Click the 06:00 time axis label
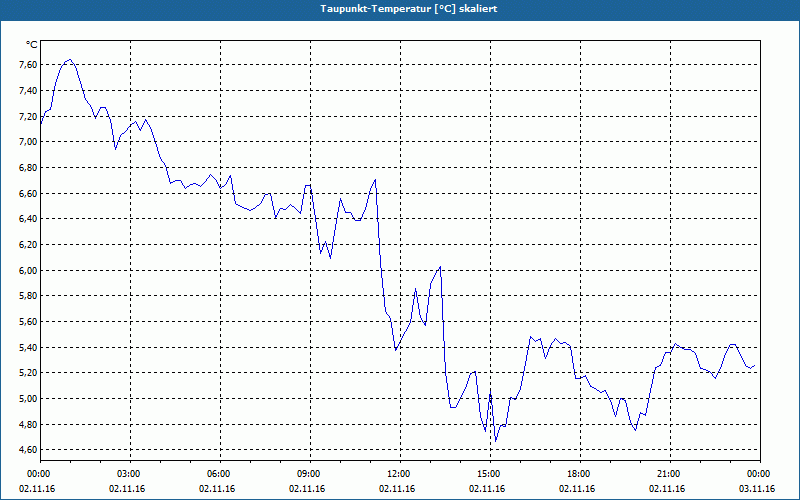The height and width of the screenshot is (500, 800). (219, 474)
